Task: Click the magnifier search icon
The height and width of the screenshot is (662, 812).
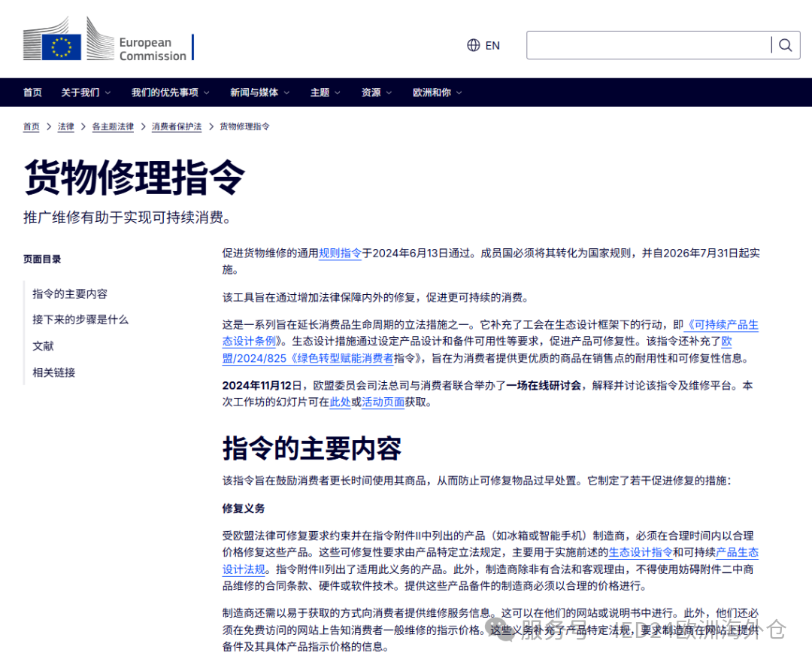Action: click(786, 45)
